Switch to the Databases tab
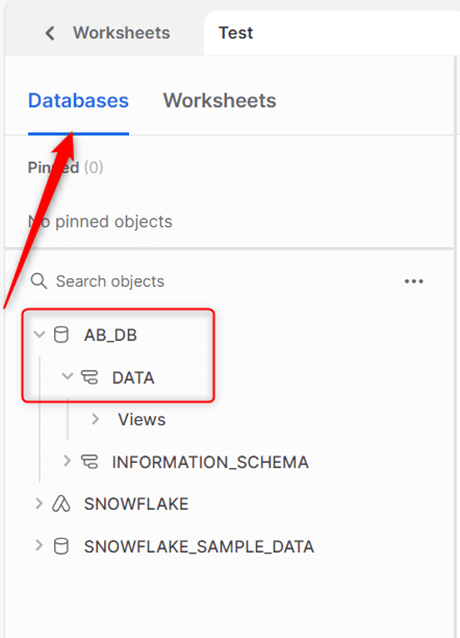 78,101
